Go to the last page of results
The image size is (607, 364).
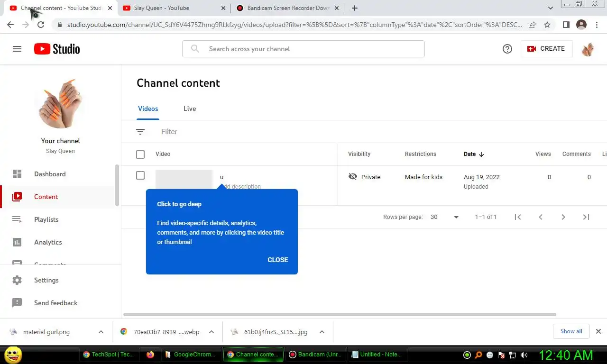coord(586,217)
